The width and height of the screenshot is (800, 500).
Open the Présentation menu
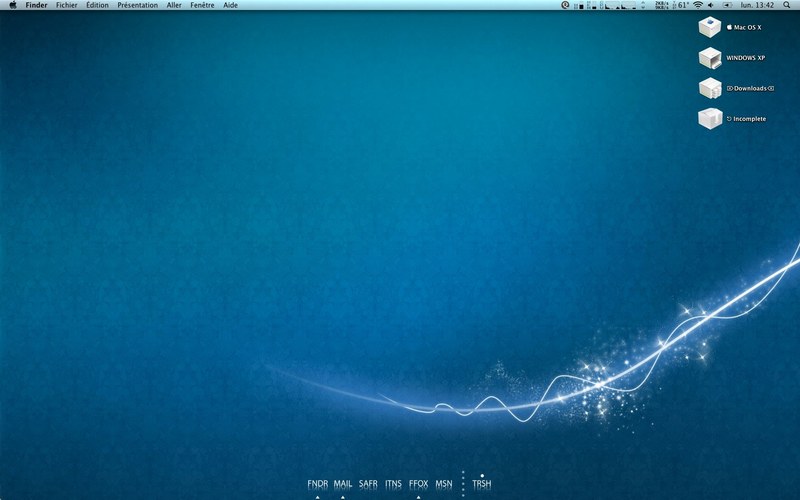point(137,5)
